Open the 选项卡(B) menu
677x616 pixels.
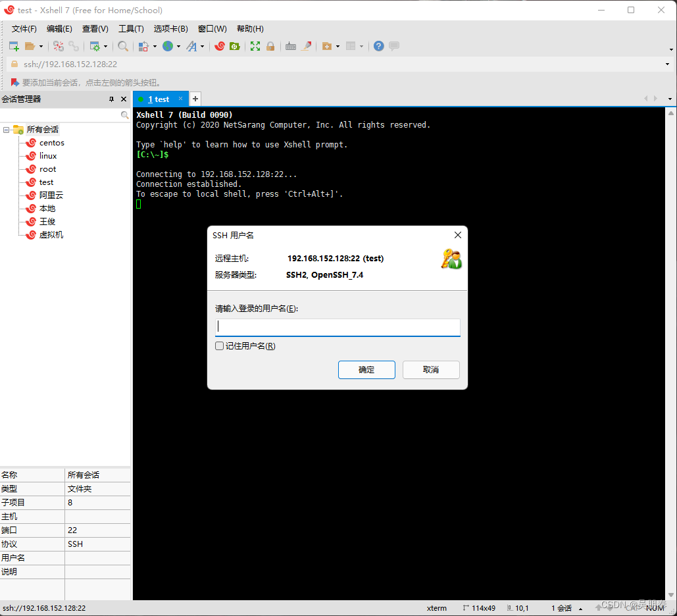pyautogui.click(x=170, y=29)
